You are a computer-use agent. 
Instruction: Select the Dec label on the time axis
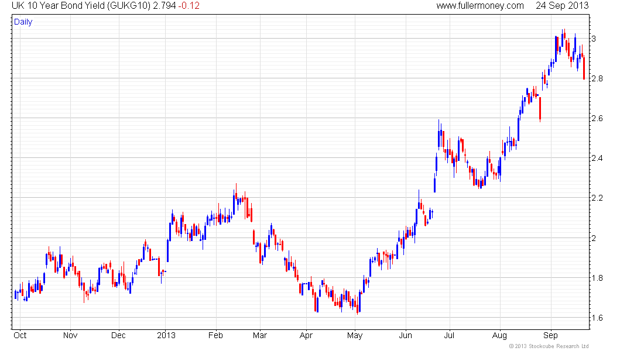118,335
